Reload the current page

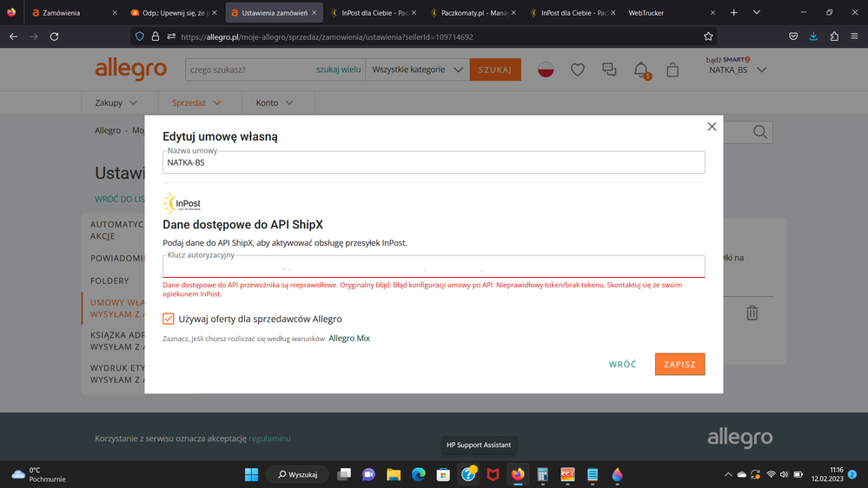(54, 36)
